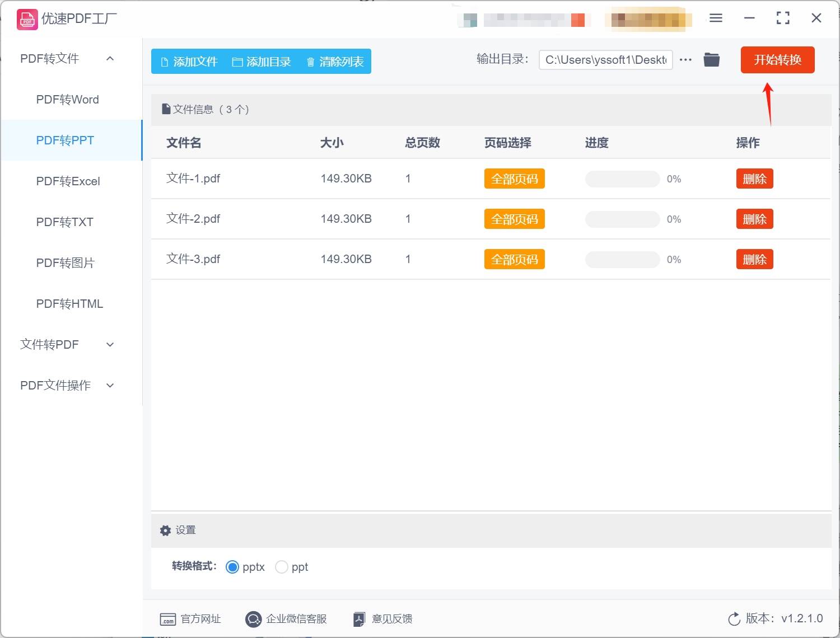Click the 149.30KB size of 文件-1.pdf
The image size is (840, 638).
346,179
